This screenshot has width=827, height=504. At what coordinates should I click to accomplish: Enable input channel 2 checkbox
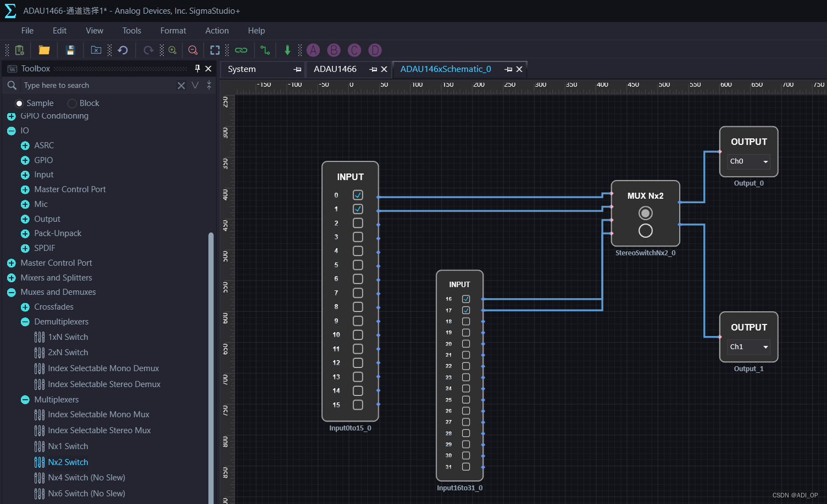pyautogui.click(x=358, y=223)
